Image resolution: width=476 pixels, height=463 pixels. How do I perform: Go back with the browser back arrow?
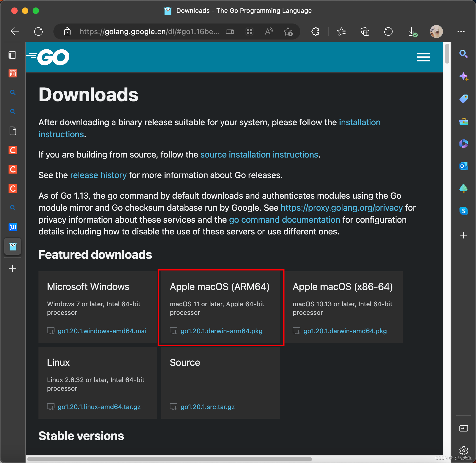(x=15, y=32)
